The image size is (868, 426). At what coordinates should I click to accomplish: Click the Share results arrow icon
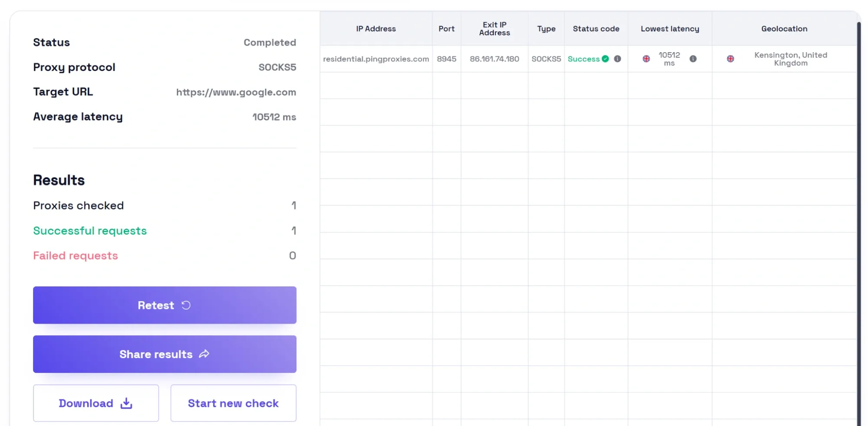pos(204,354)
